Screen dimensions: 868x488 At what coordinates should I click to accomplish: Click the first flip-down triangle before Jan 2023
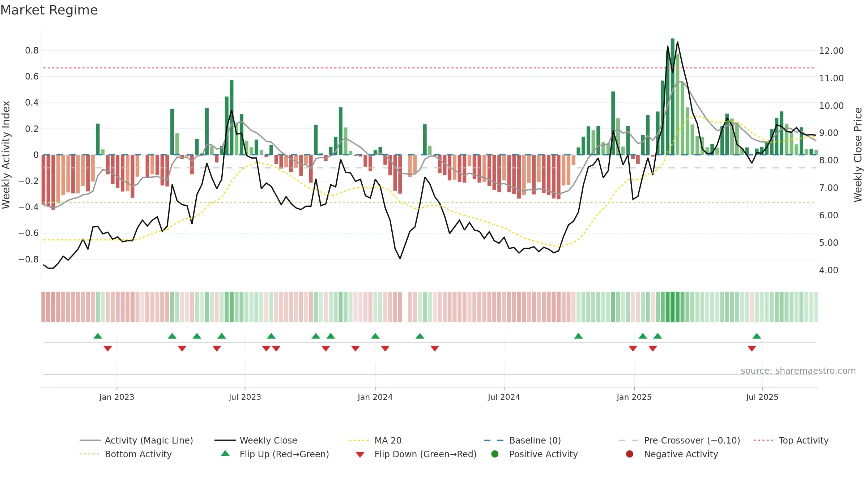[x=108, y=348]
